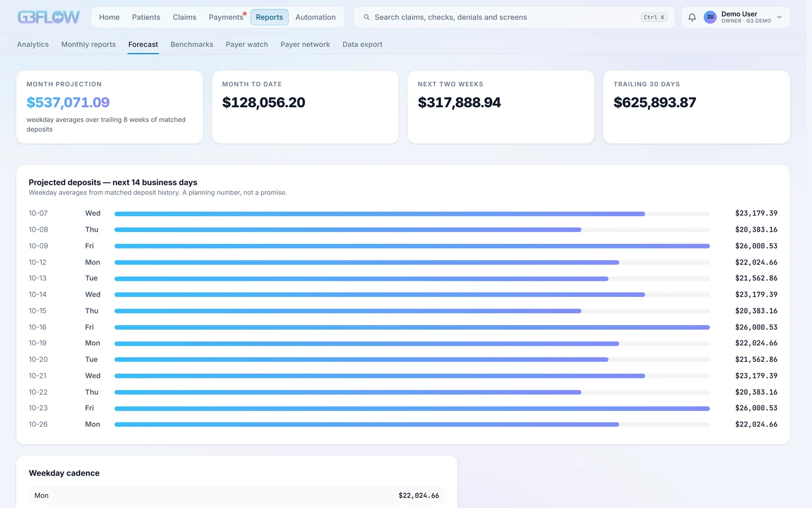This screenshot has height=508, width=812.
Task: Click the 10-09 Fri progress bar
Action: pos(412,246)
